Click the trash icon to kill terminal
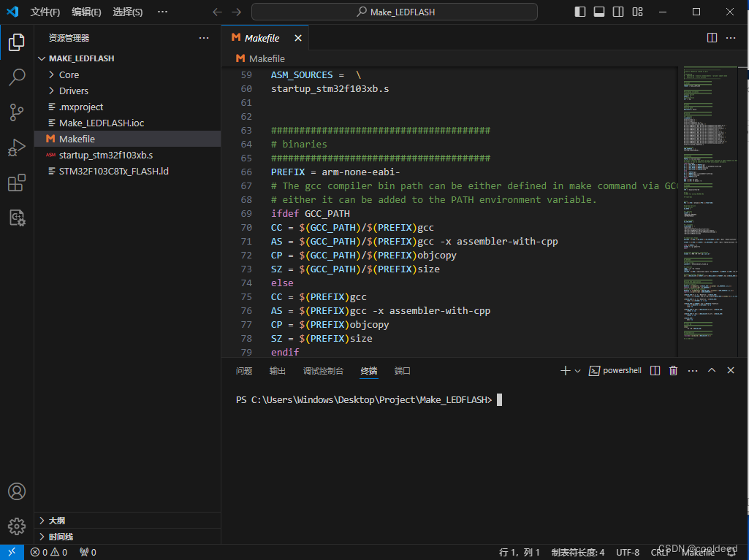Image resolution: width=749 pixels, height=560 pixels. coord(673,370)
